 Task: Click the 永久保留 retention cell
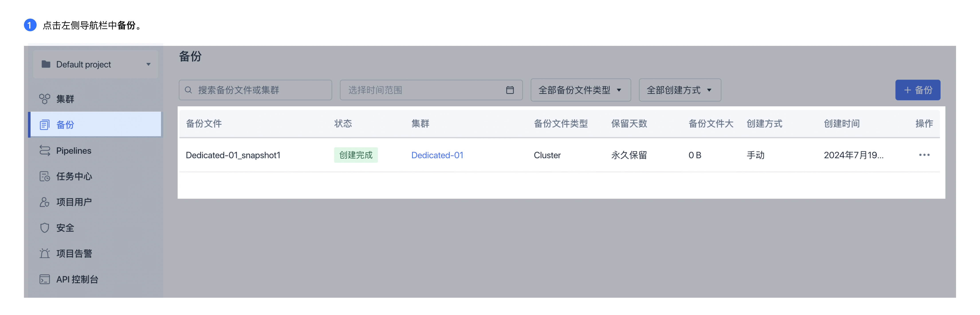(629, 155)
